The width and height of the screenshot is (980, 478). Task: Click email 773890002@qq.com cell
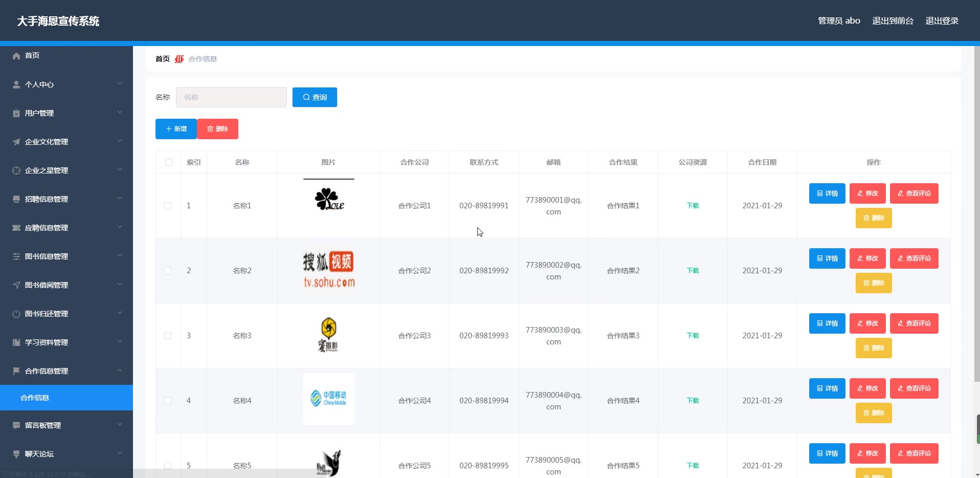553,271
